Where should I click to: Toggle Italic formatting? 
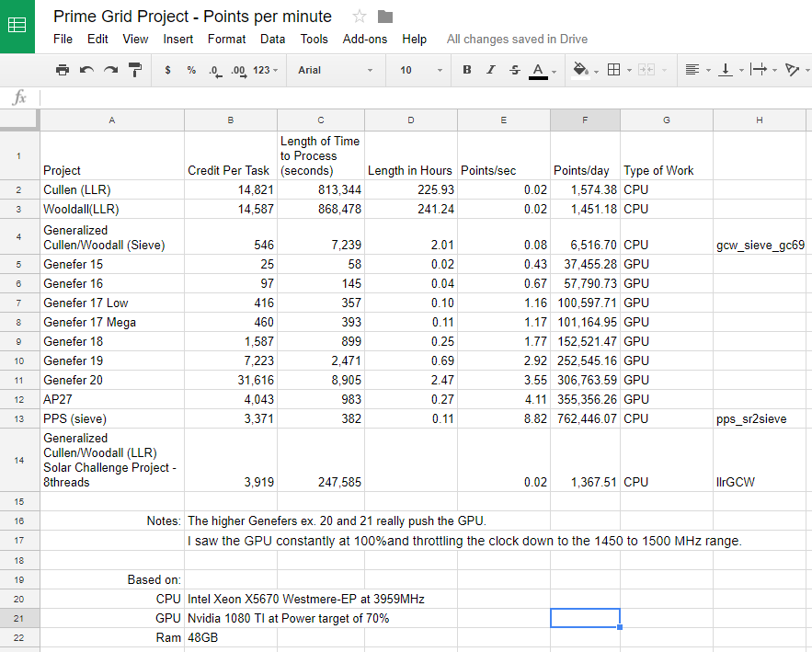click(x=491, y=70)
